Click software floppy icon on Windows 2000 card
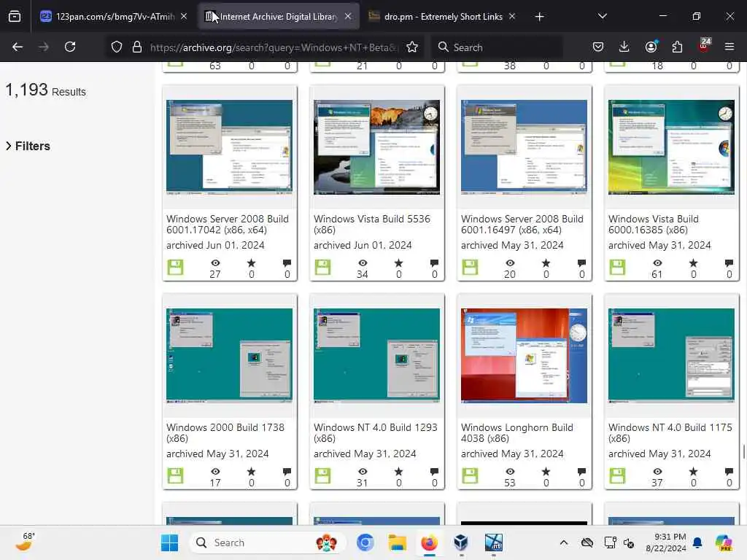The height and width of the screenshot is (560, 747). [x=175, y=475]
